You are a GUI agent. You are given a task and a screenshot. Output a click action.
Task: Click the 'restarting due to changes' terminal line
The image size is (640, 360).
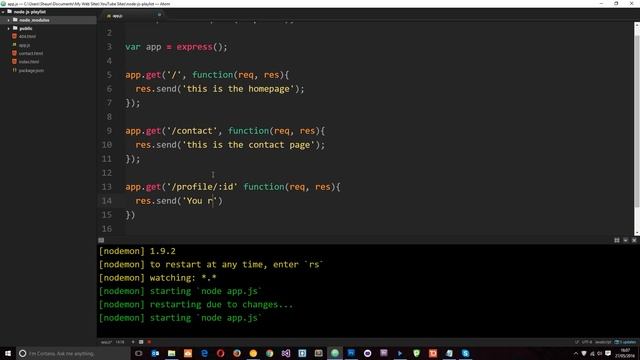click(x=196, y=304)
